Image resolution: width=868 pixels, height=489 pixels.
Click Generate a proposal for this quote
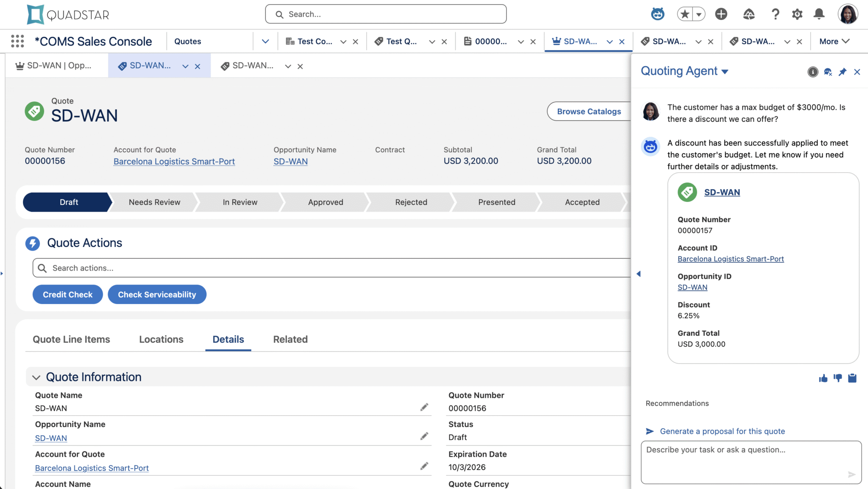pos(722,431)
